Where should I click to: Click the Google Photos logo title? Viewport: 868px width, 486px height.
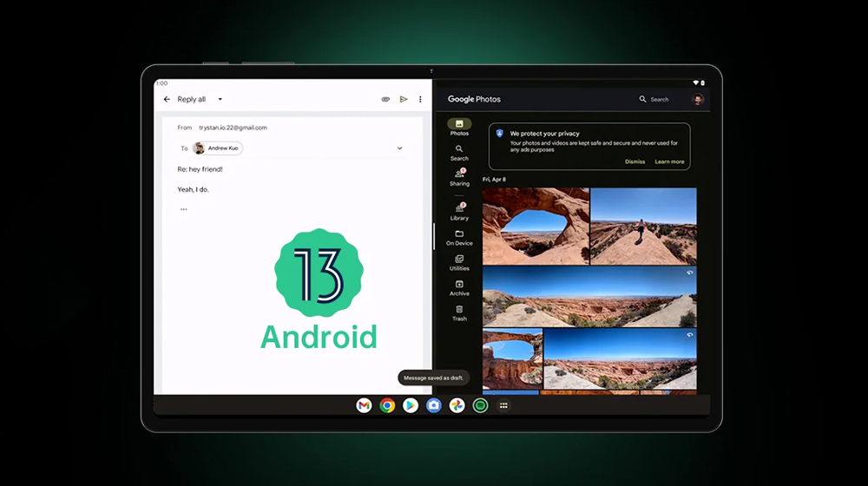(474, 99)
